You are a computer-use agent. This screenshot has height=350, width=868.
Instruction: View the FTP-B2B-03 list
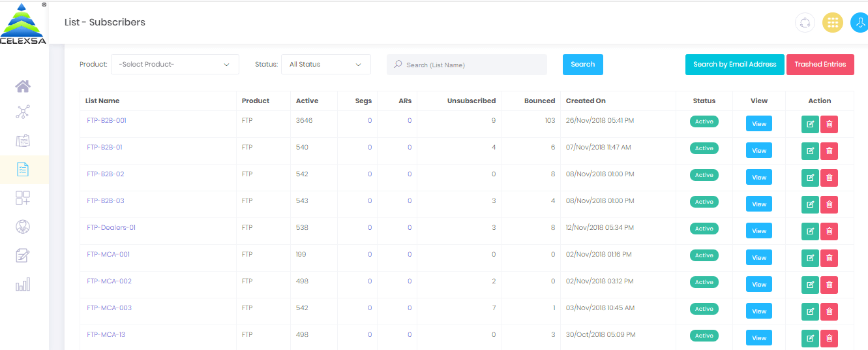[x=758, y=204]
